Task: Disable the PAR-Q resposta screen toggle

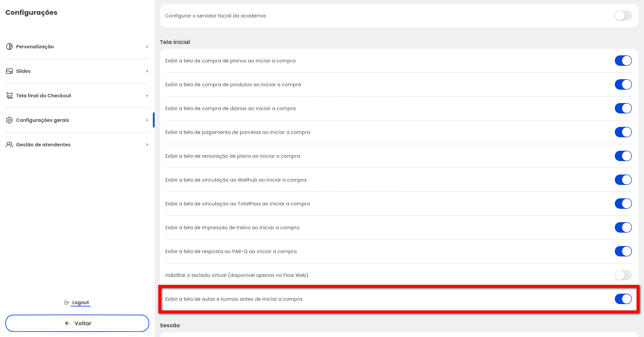Action: pyautogui.click(x=623, y=251)
